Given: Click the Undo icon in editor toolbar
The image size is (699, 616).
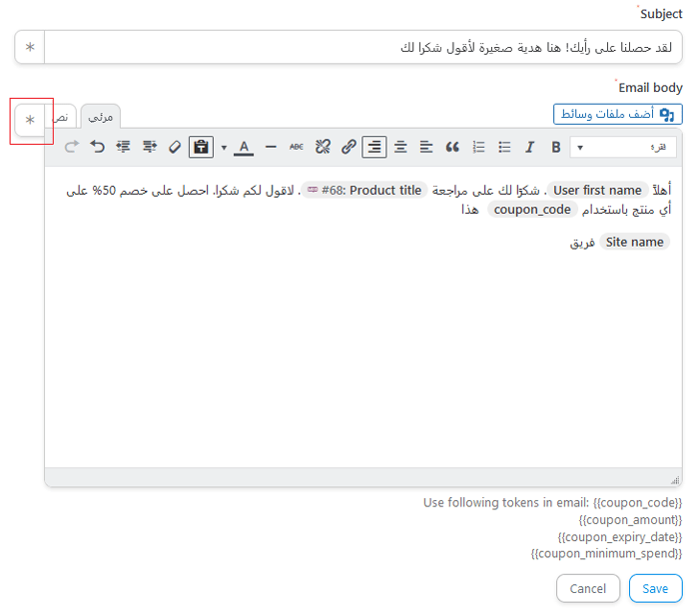Looking at the screenshot, I should 97,147.
